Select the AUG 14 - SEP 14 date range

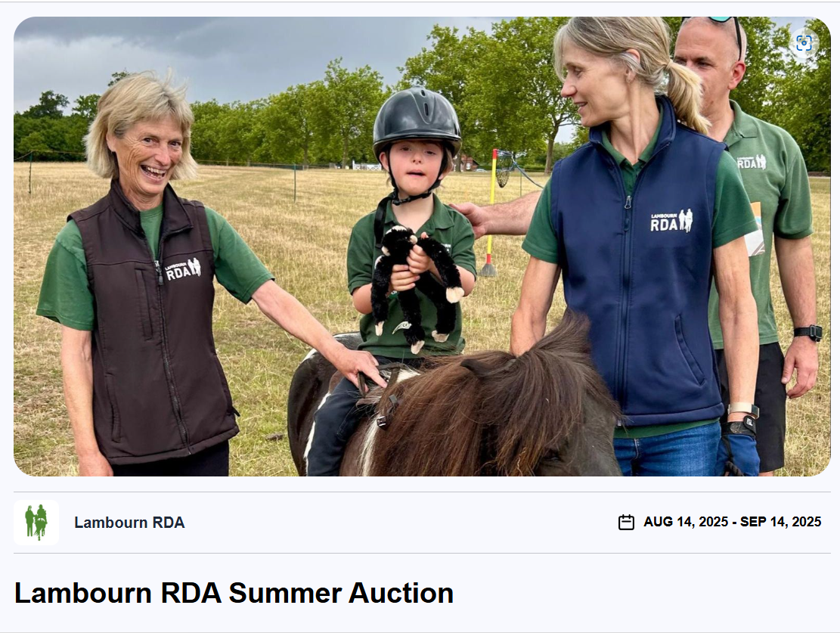click(x=733, y=522)
